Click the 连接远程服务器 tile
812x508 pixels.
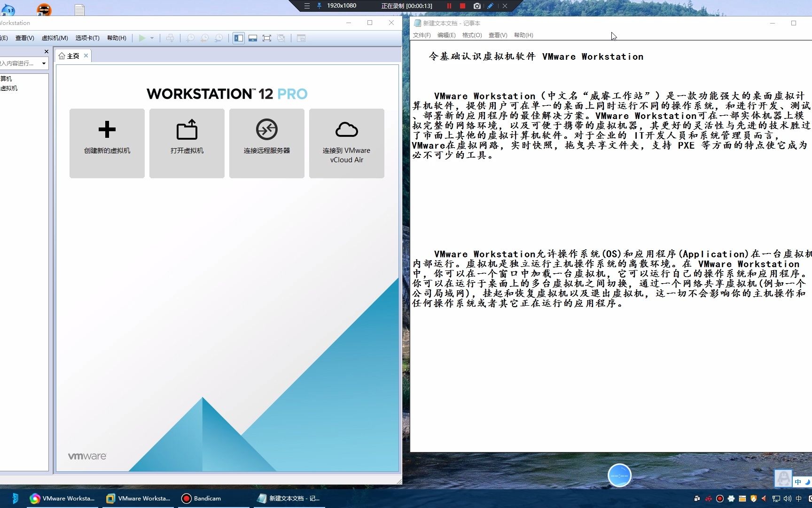click(x=267, y=143)
